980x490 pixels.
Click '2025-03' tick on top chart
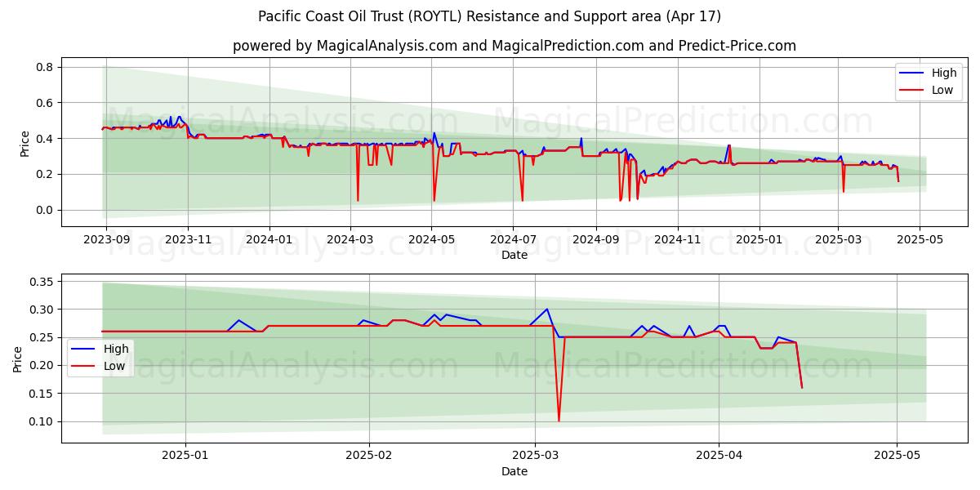(x=838, y=239)
